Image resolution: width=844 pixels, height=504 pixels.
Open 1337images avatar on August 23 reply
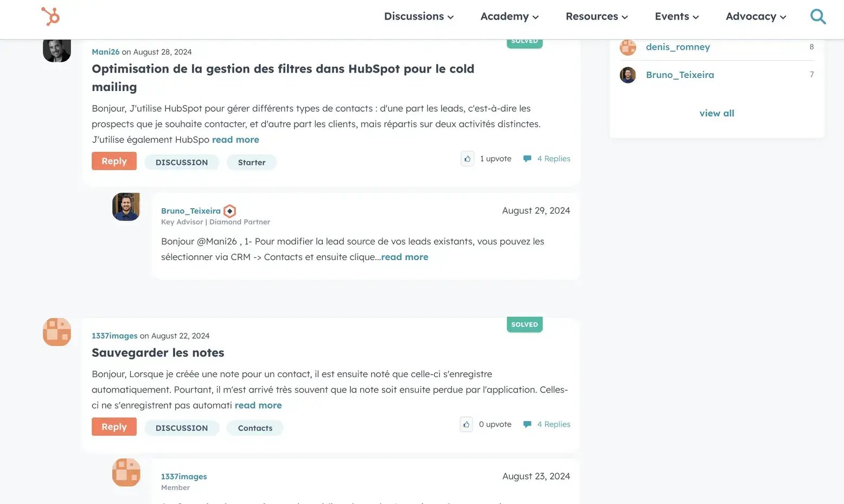click(126, 473)
